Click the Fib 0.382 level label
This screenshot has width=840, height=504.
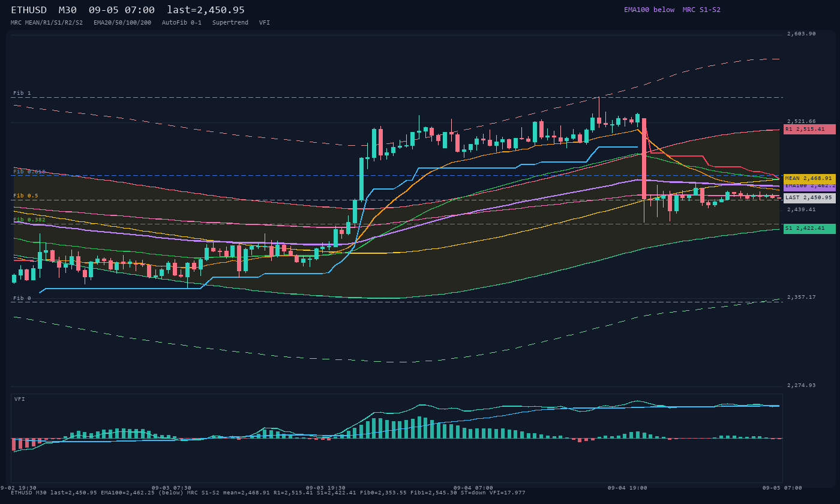click(x=29, y=220)
